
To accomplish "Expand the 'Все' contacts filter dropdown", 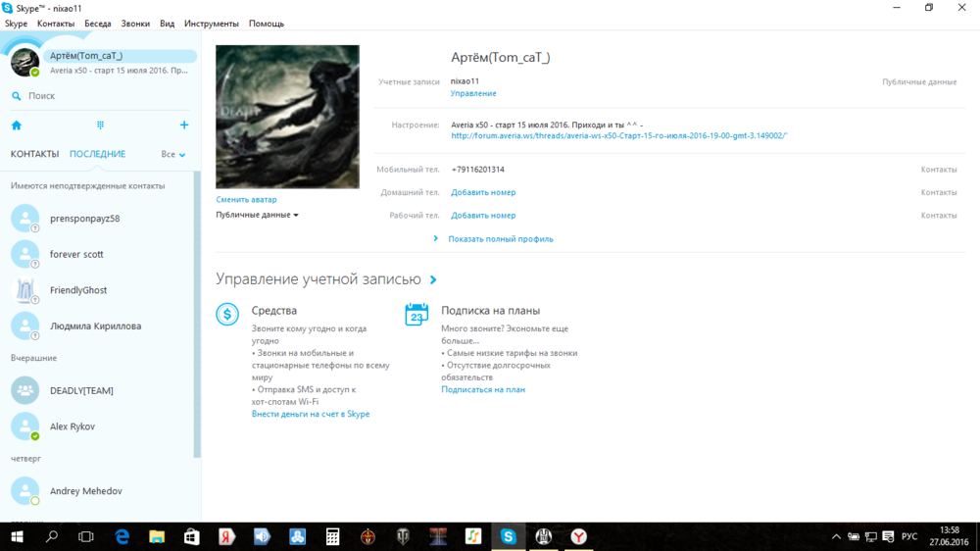I will pyautogui.click(x=173, y=155).
